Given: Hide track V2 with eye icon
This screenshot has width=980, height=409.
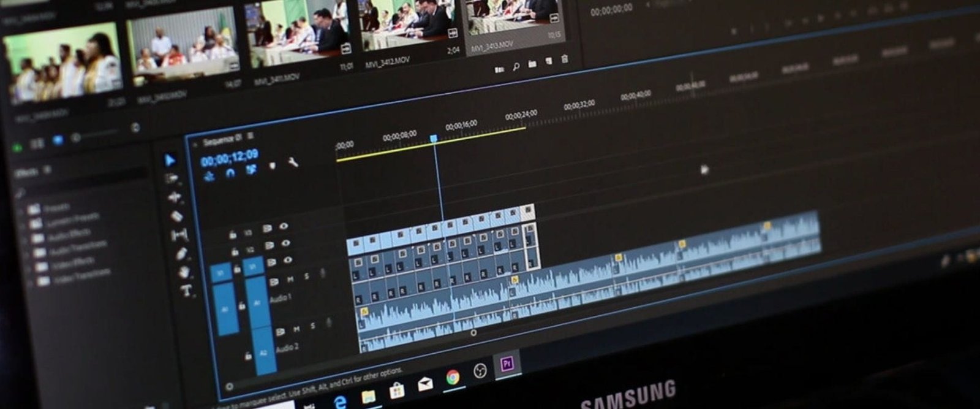Looking at the screenshot, I should [x=286, y=243].
